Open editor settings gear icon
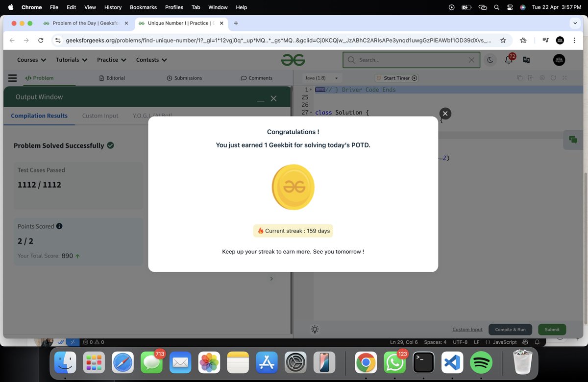 [x=542, y=78]
